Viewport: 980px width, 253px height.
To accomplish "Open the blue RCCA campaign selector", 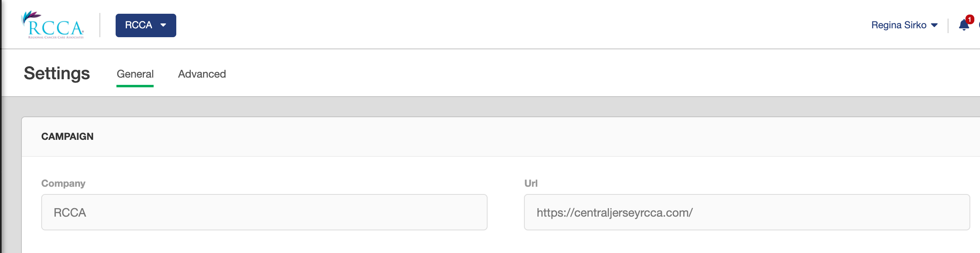I will click(x=146, y=25).
